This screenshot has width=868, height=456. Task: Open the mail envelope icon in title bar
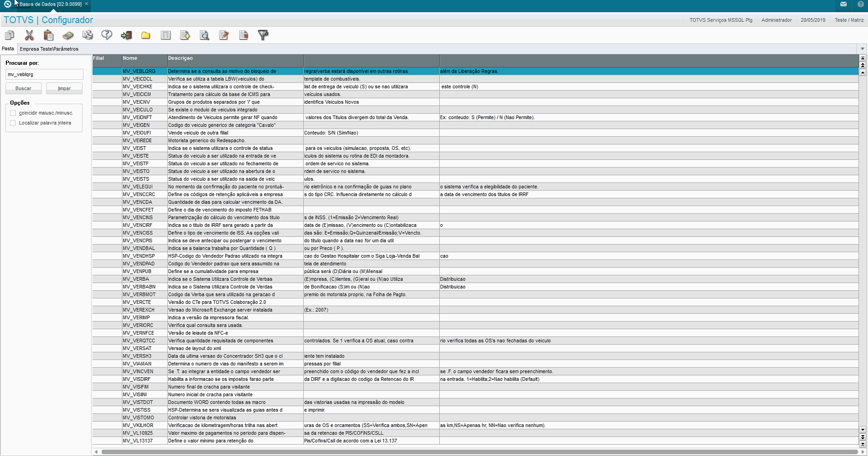point(844,4)
